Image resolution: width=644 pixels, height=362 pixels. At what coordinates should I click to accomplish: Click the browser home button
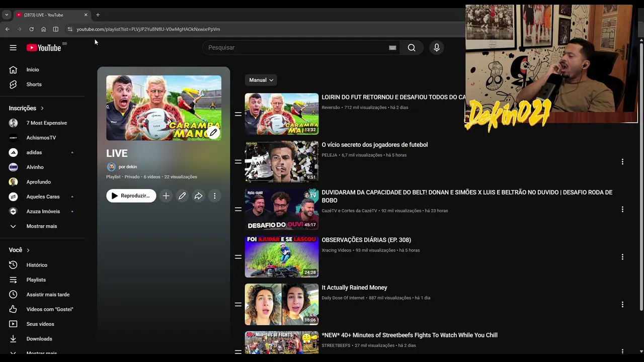43,29
